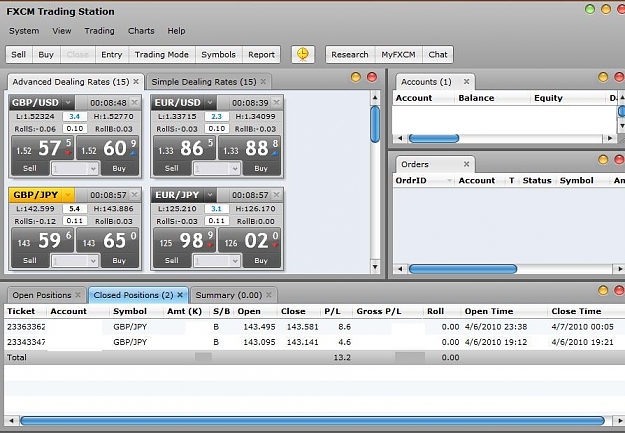Image resolution: width=625 pixels, height=433 pixels.
Task: Open the Help menu
Action: pyautogui.click(x=176, y=31)
